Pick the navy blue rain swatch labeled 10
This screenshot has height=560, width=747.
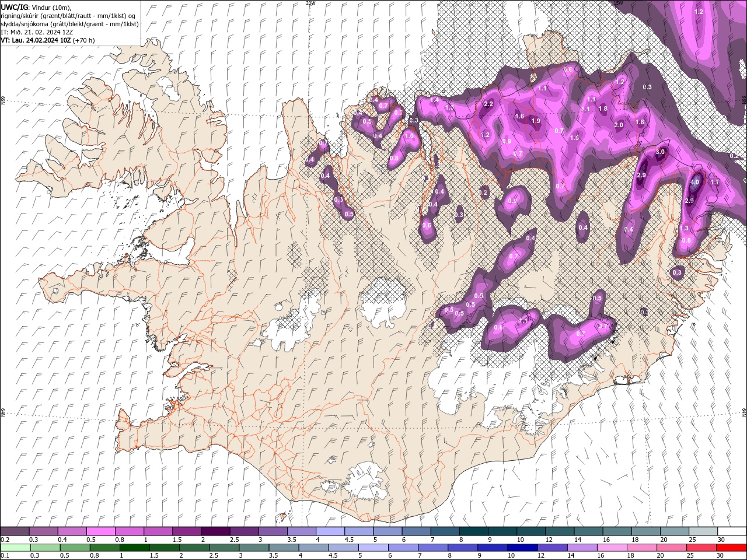(522, 548)
